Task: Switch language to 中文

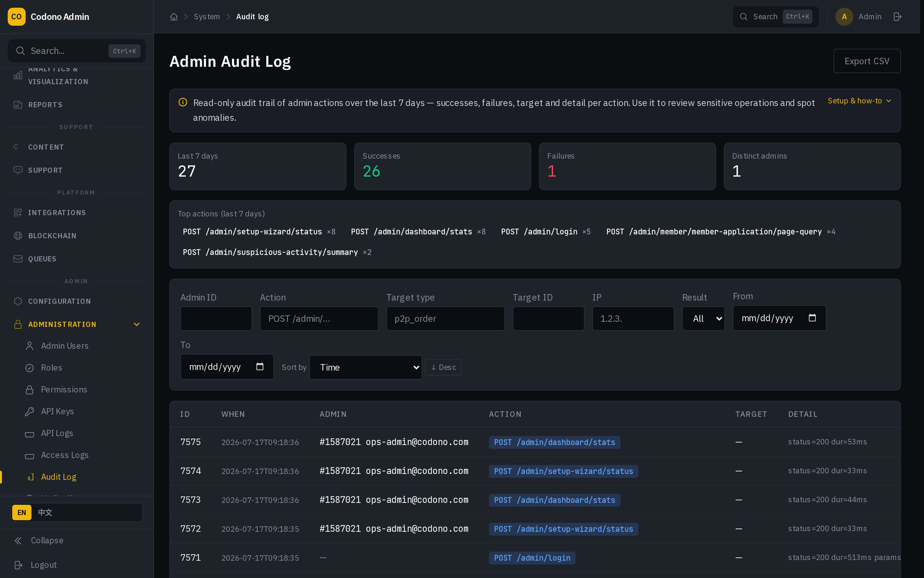Action: point(45,512)
